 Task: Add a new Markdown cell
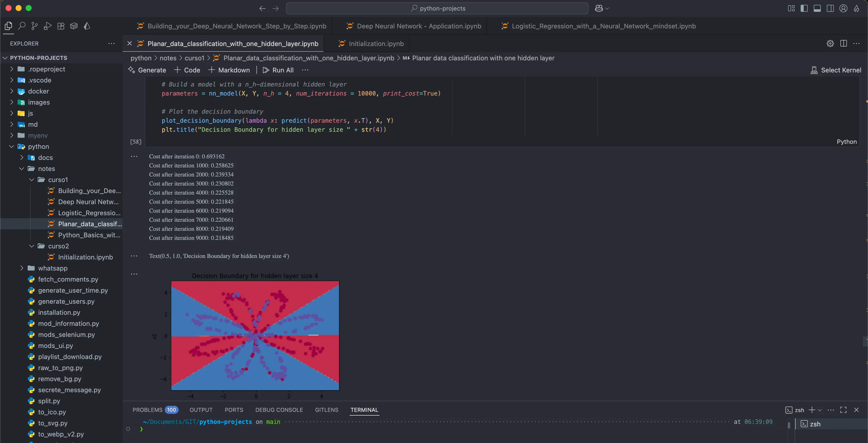coord(229,70)
